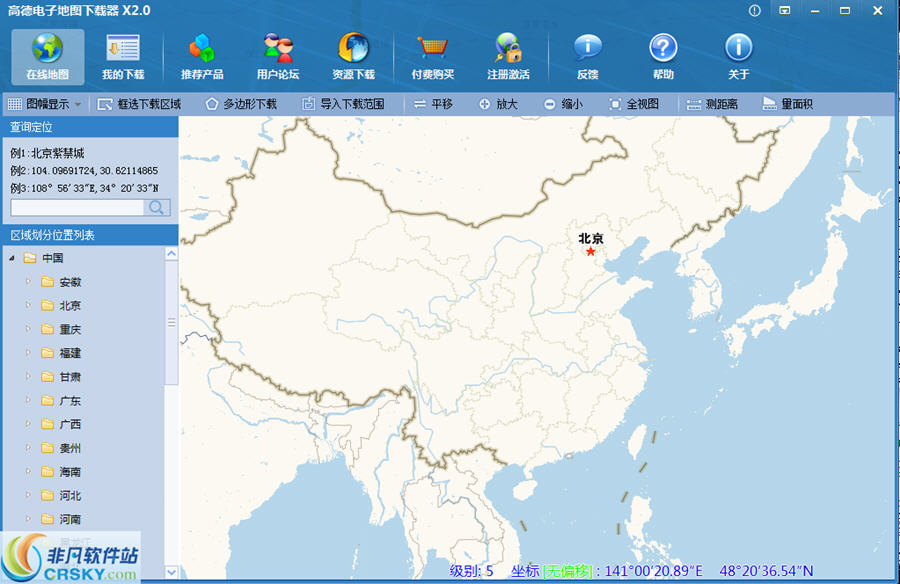This screenshot has width=900, height=584.
Task: Send feedback via 反馈
Action: pyautogui.click(x=587, y=55)
